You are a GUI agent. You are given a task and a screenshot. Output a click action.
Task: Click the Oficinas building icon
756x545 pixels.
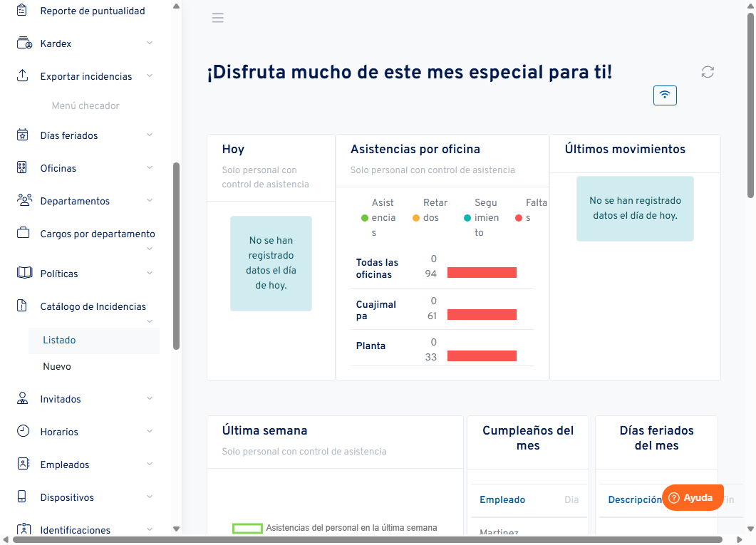point(21,167)
